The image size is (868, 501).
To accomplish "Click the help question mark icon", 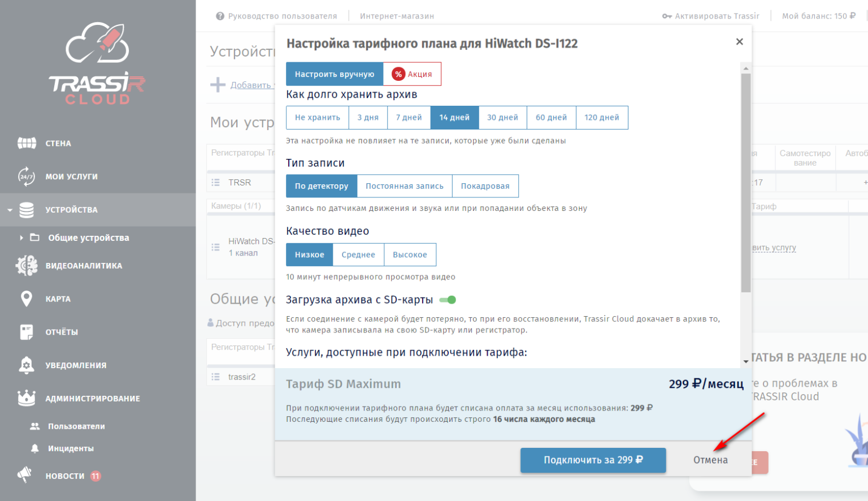I will tap(220, 16).
